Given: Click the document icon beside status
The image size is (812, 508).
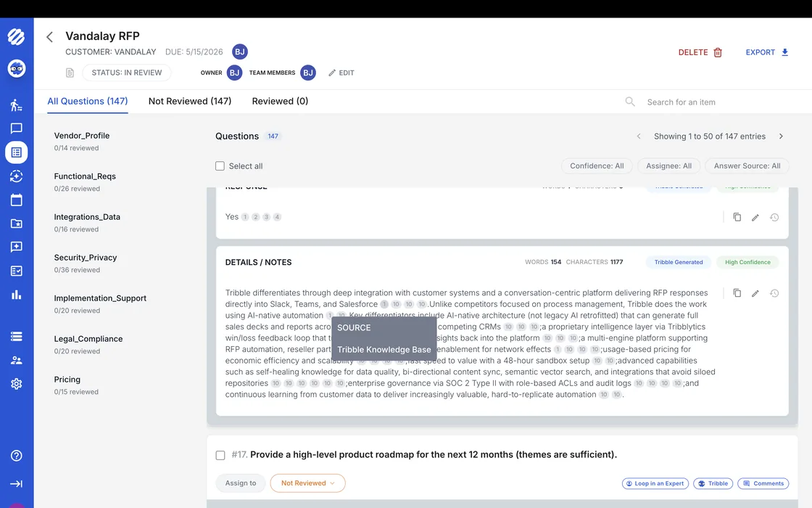Looking at the screenshot, I should click(70, 73).
